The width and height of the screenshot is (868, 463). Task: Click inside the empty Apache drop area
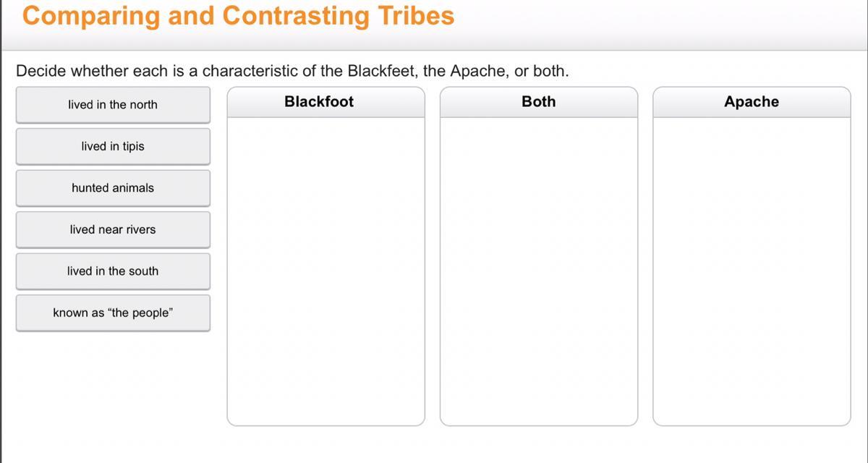752,271
